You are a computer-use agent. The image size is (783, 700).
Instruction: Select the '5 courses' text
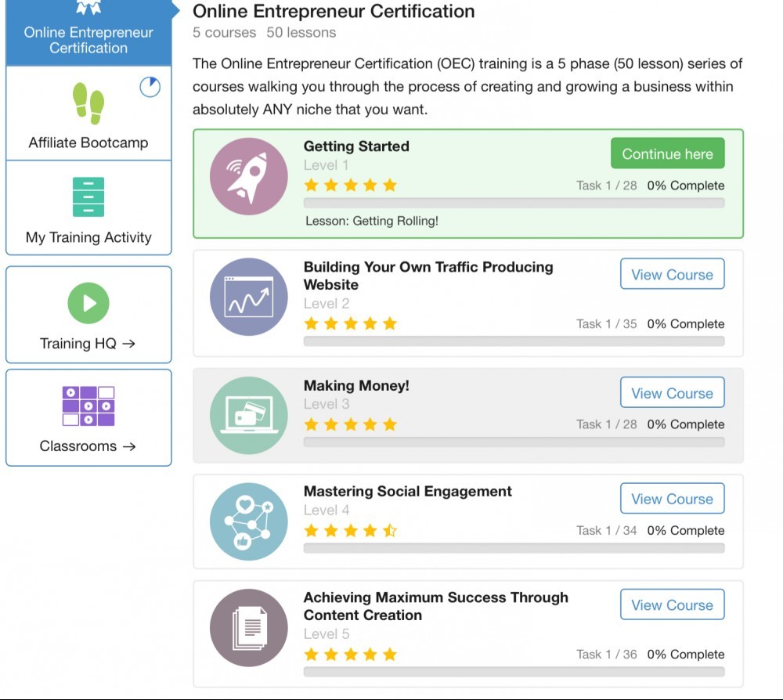pyautogui.click(x=224, y=32)
